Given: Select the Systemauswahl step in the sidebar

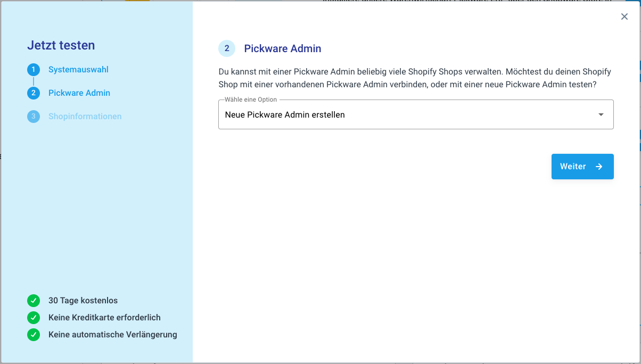Looking at the screenshot, I should (78, 69).
